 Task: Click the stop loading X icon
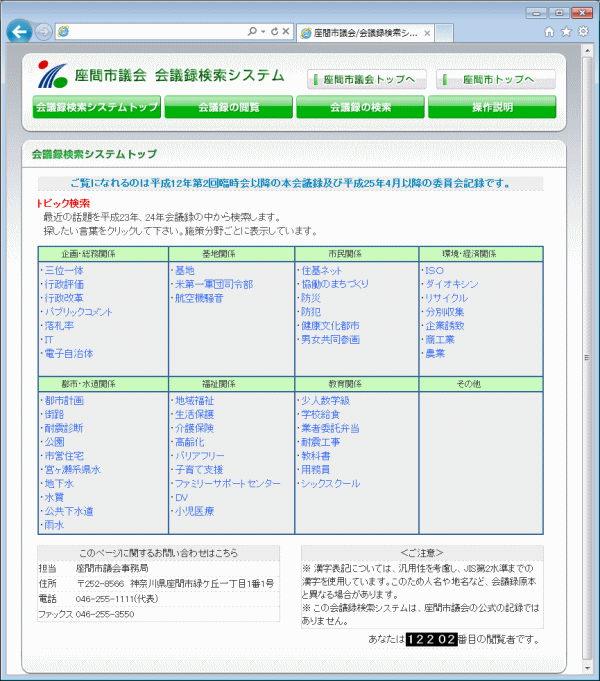pyautogui.click(x=286, y=31)
